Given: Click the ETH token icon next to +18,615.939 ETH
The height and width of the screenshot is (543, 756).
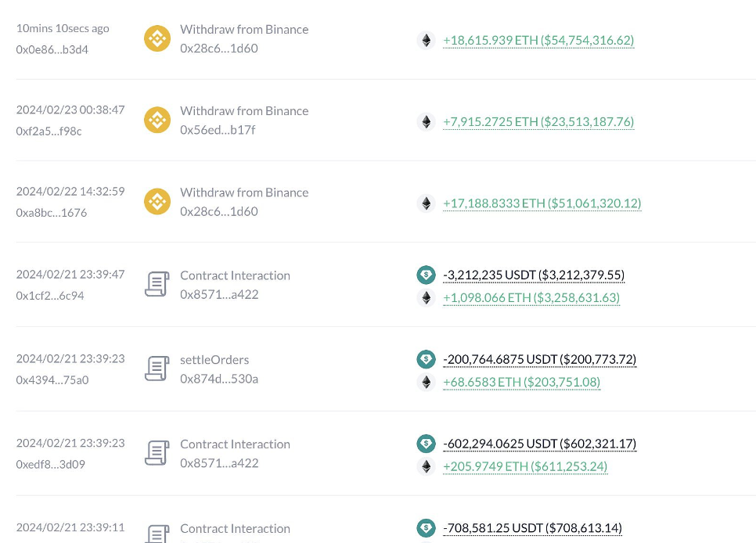Looking at the screenshot, I should 426,40.
